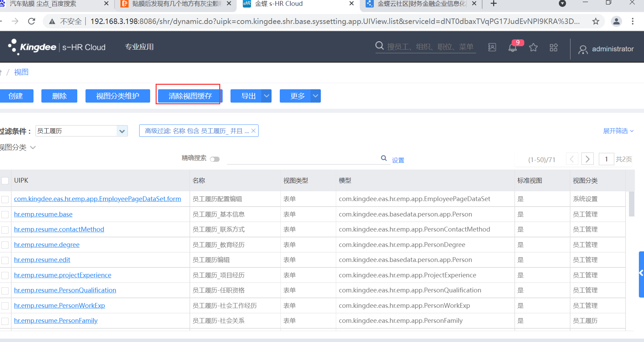Open the Chrome three-dot menu
Image resolution: width=644 pixels, height=342 pixels.
[x=633, y=21]
